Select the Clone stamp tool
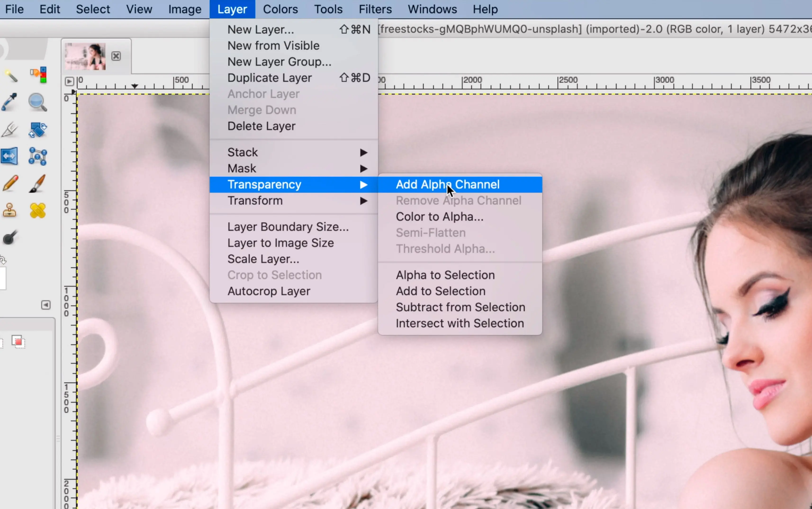Image resolution: width=812 pixels, height=509 pixels. pyautogui.click(x=10, y=210)
